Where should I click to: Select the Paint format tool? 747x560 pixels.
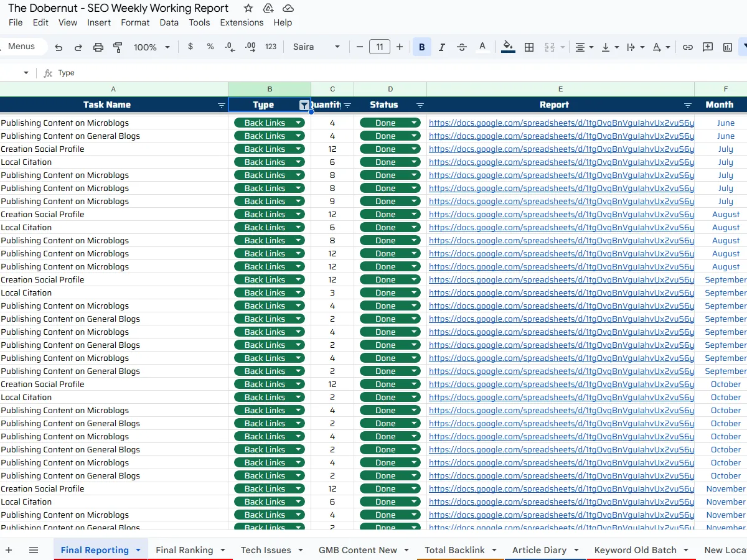pyautogui.click(x=118, y=47)
